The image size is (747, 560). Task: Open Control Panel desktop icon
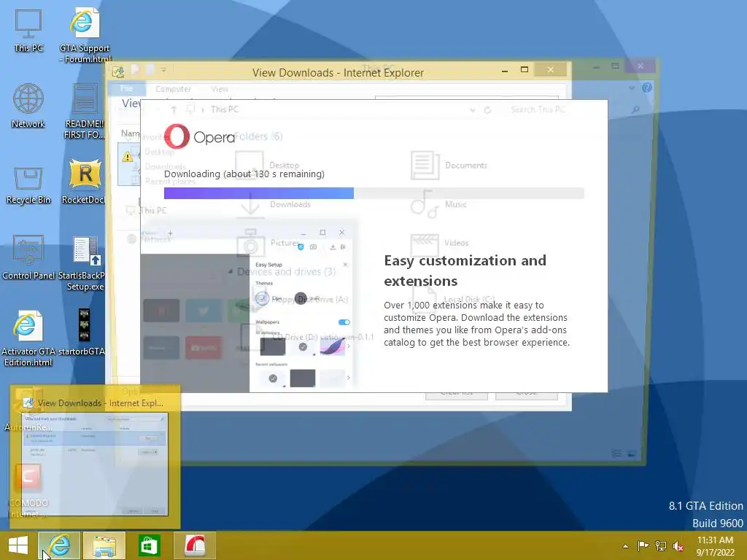tap(28, 257)
